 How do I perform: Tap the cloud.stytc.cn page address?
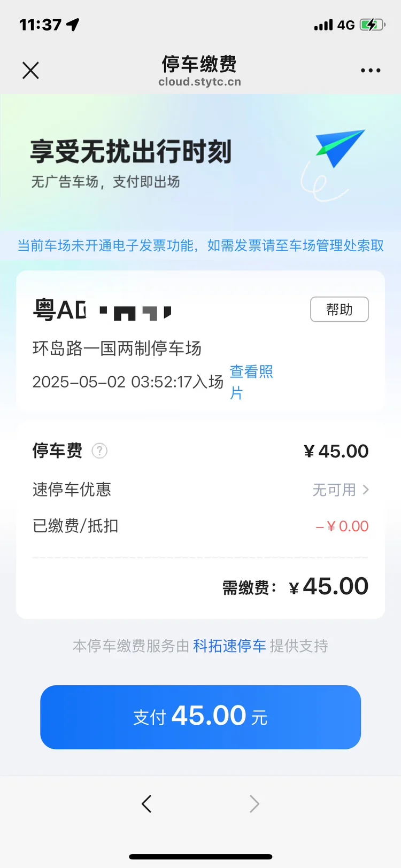point(199,82)
